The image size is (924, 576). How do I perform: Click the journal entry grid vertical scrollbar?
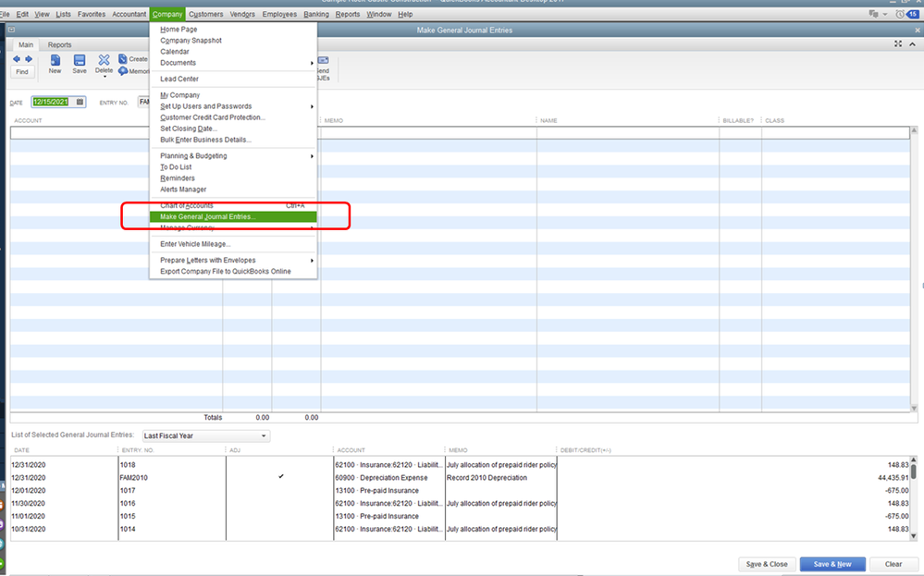914,268
